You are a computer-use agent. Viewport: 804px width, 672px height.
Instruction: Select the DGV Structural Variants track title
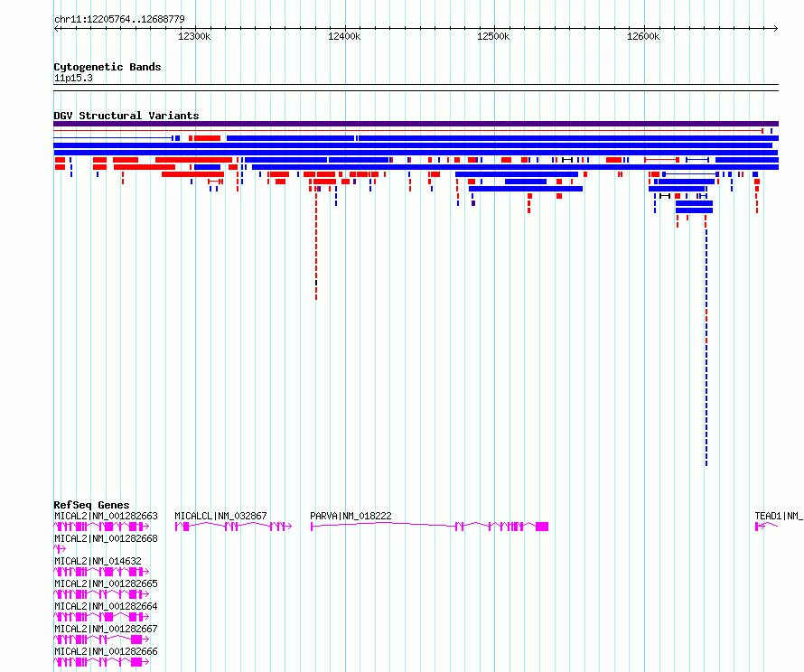[126, 116]
